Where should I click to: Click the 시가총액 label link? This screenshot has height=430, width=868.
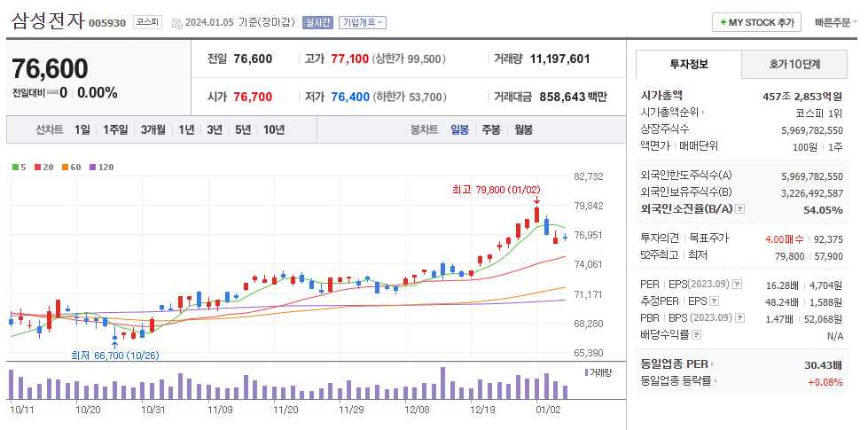tap(661, 96)
